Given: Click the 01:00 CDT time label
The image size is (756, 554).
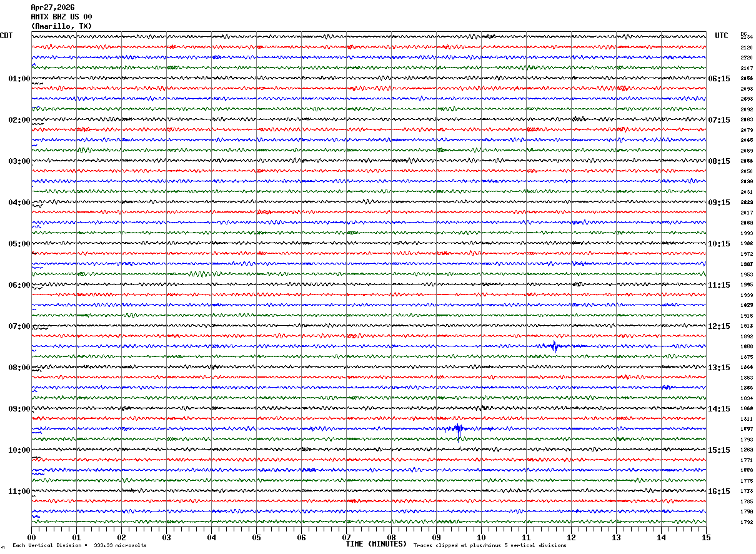Looking at the screenshot, I should [19, 79].
